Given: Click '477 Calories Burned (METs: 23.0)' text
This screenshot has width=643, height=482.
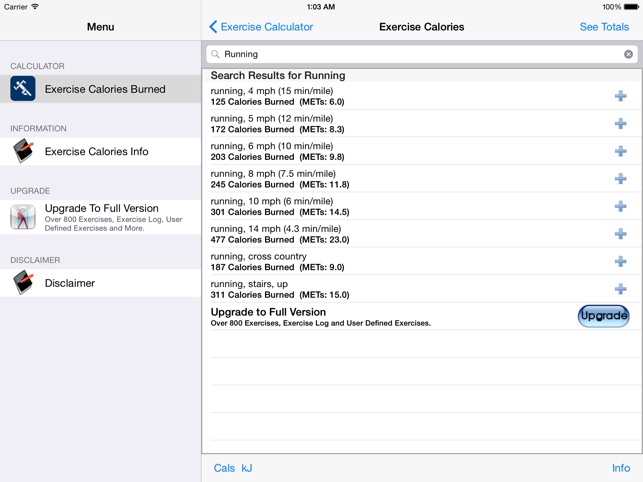Looking at the screenshot, I should tap(280, 240).
